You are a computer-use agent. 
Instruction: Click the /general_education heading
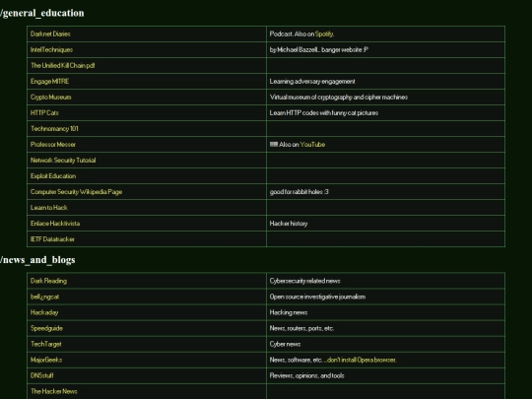(42, 13)
